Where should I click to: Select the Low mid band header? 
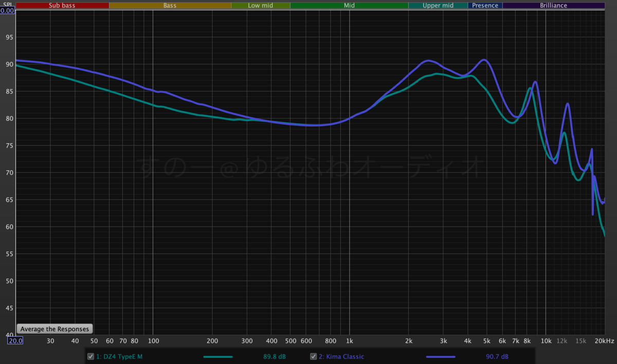[x=261, y=5]
